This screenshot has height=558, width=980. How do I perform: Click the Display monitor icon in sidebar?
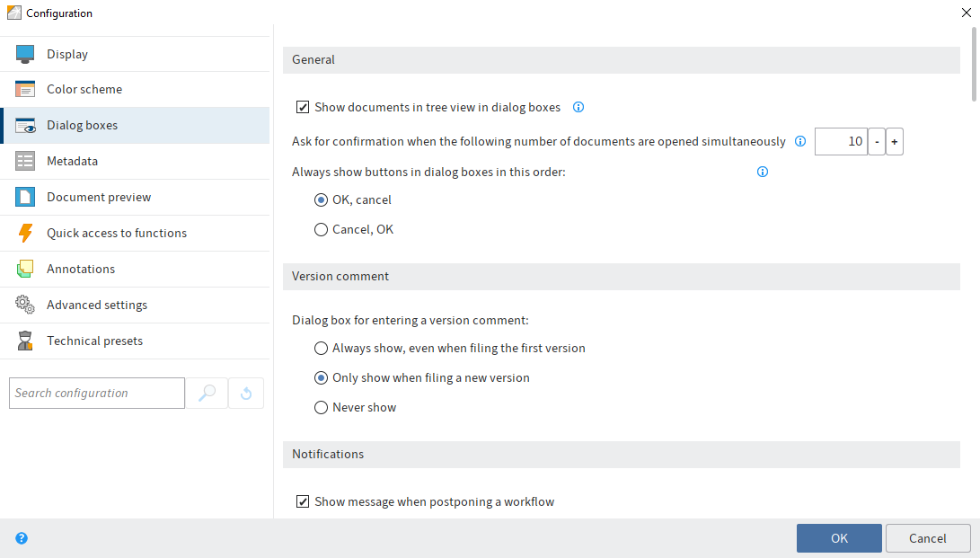[x=25, y=54]
